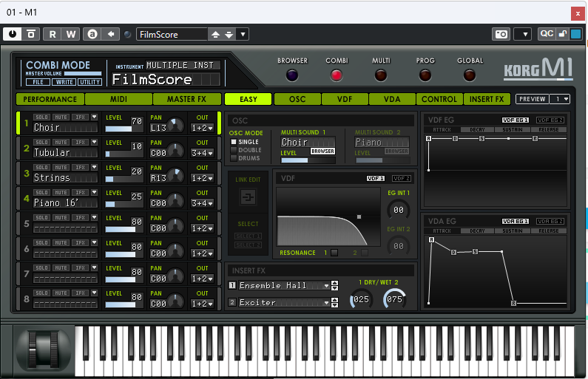Image resolution: width=588 pixels, height=379 pixels.
Task: Click the Dry/Wet 1 knob showing 025
Action: [x=361, y=299]
